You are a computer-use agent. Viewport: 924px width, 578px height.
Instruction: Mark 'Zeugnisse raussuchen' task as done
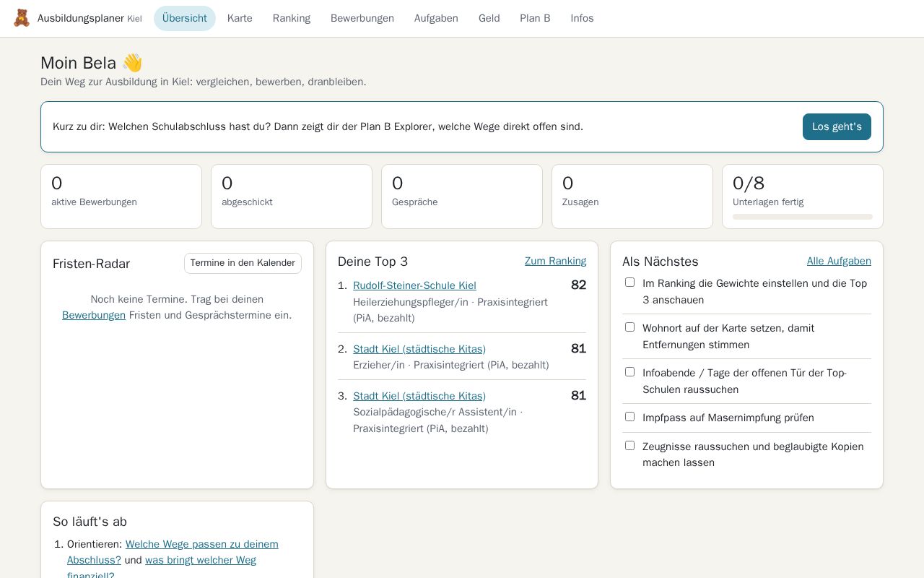click(629, 446)
